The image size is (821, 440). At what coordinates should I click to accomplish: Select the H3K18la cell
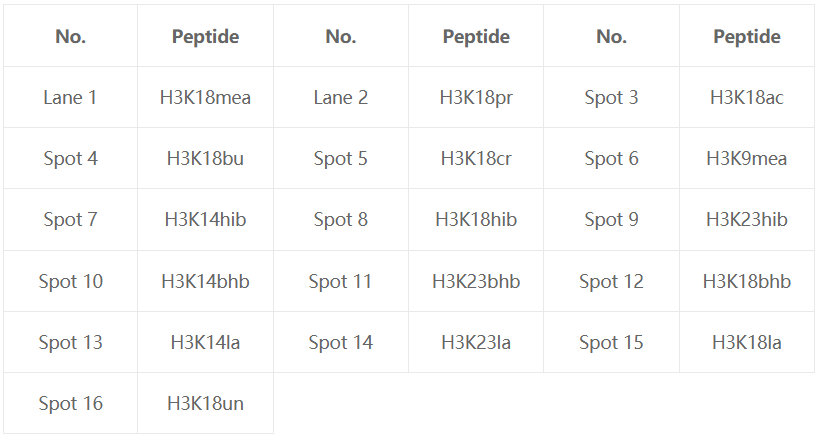747,343
